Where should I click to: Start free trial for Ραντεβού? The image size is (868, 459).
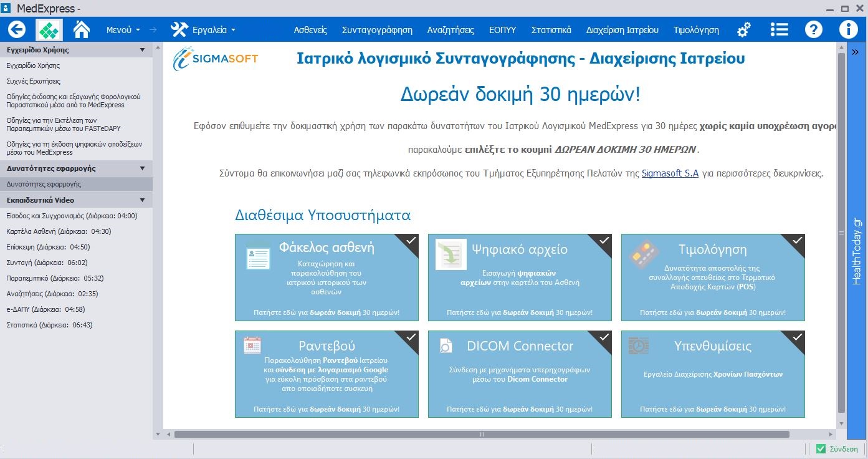(327, 410)
